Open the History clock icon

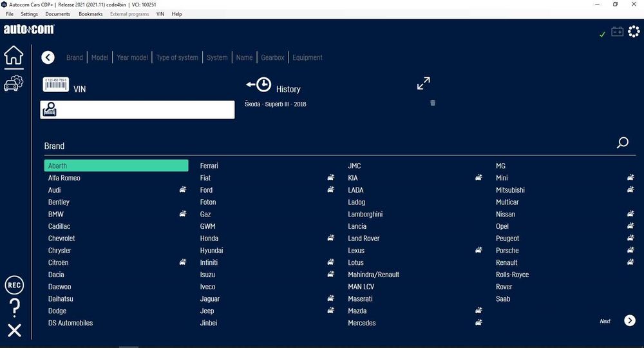259,84
